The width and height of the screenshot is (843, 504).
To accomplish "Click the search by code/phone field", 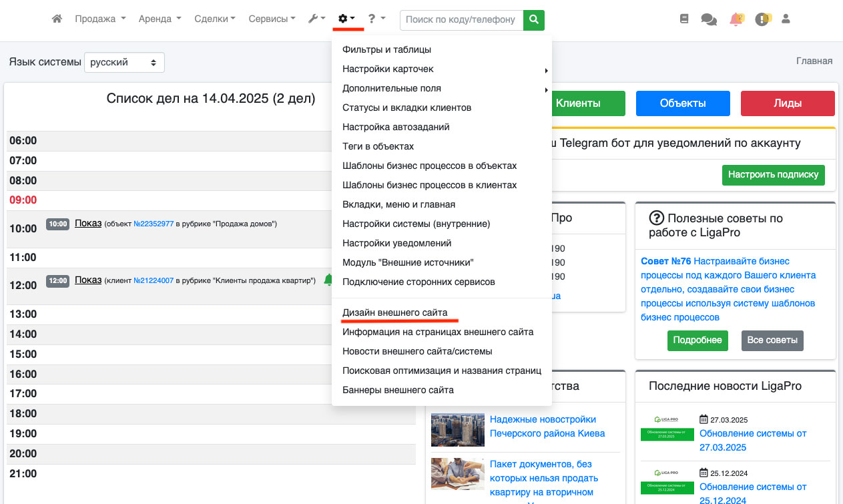I will [461, 20].
